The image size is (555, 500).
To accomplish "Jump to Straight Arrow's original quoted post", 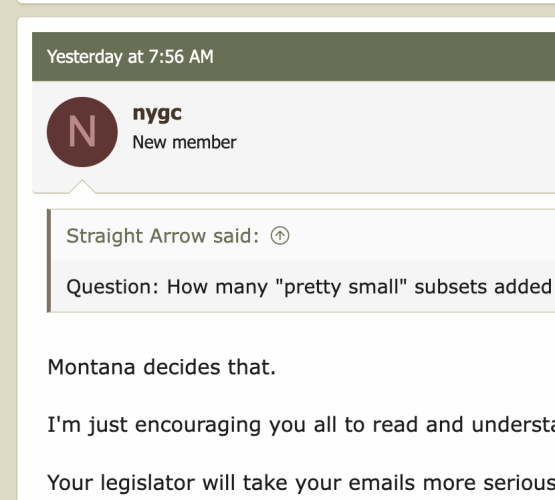I will tap(280, 236).
